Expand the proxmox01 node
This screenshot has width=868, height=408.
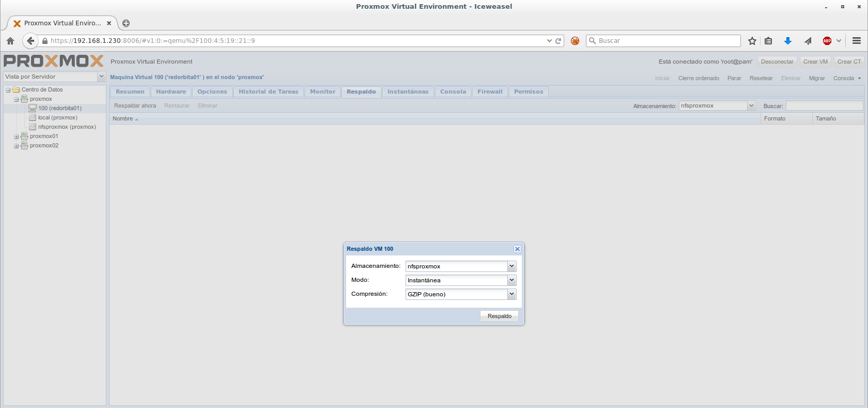click(x=16, y=137)
